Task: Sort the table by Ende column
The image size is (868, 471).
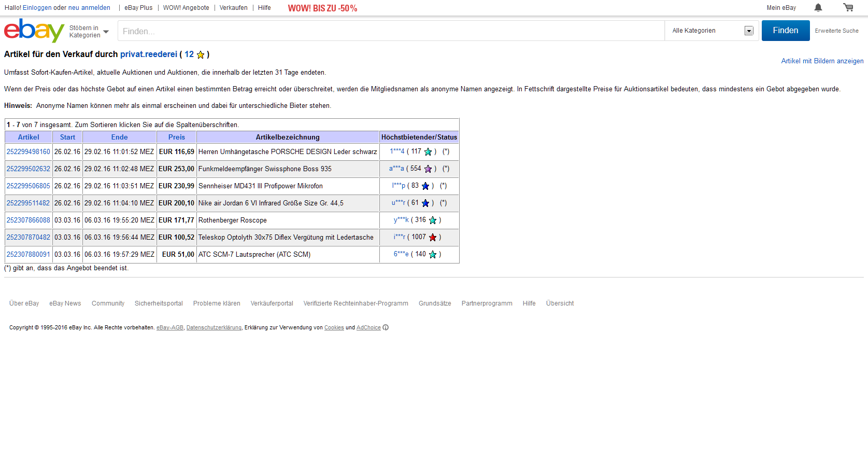Action: click(x=119, y=137)
